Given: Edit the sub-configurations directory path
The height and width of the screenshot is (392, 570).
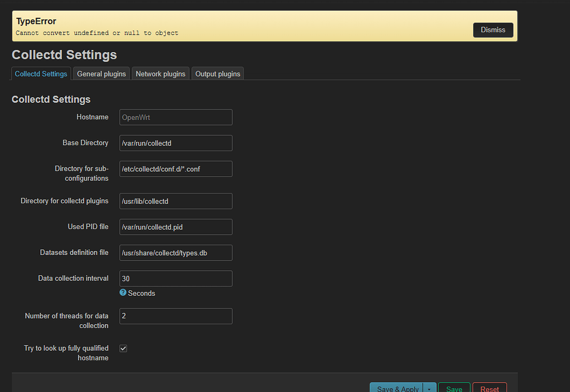Looking at the screenshot, I should coord(175,169).
